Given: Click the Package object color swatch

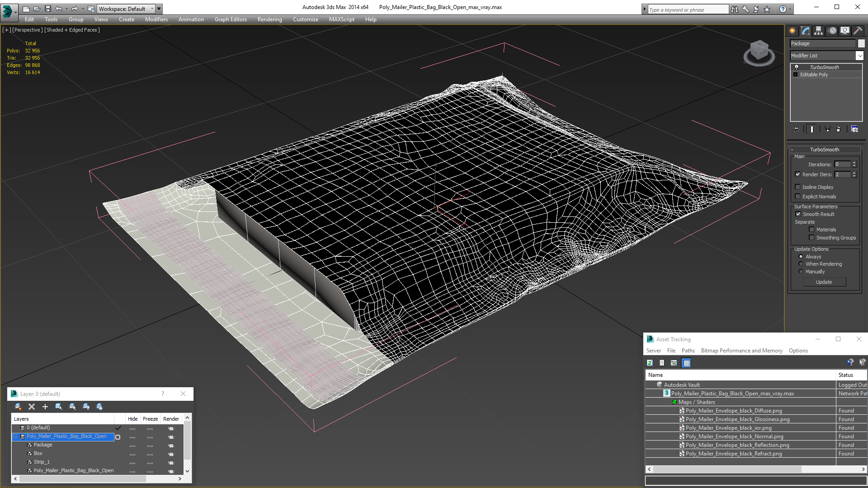Looking at the screenshot, I should [861, 43].
